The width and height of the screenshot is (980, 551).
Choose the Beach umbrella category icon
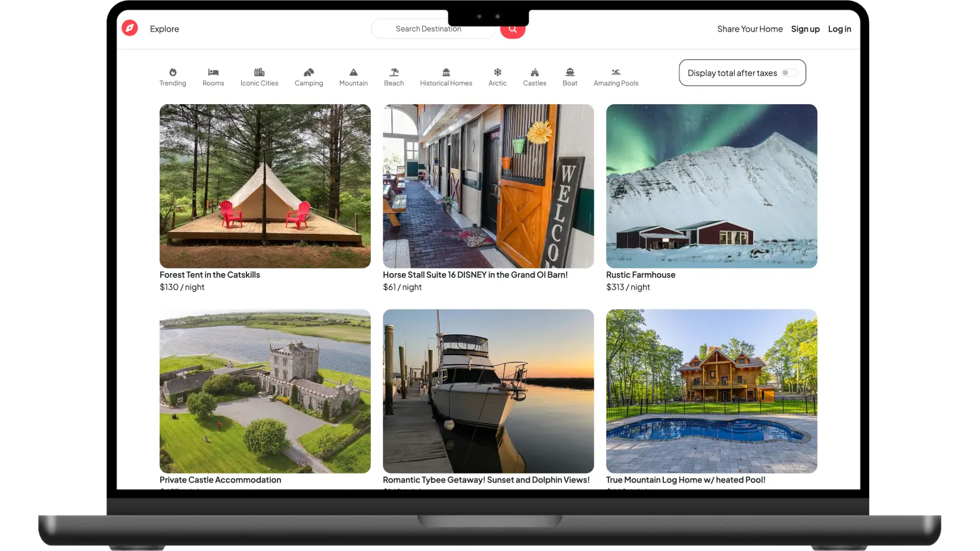pyautogui.click(x=394, y=73)
